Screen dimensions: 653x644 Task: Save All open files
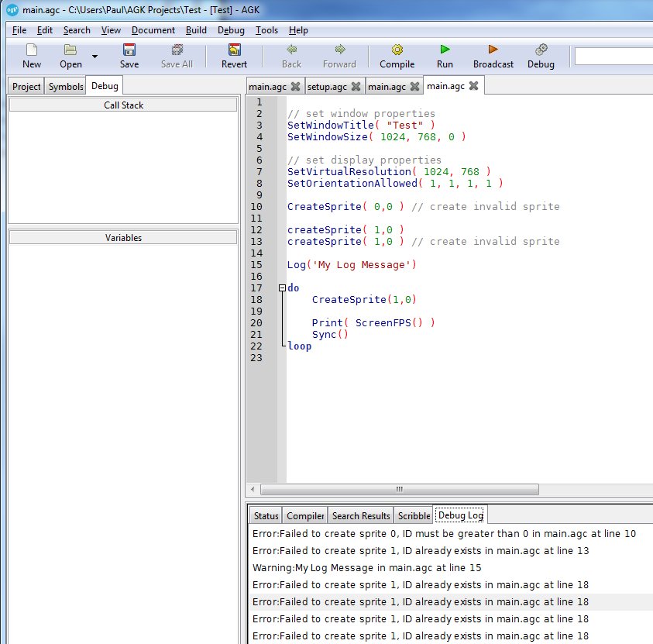[x=177, y=56]
